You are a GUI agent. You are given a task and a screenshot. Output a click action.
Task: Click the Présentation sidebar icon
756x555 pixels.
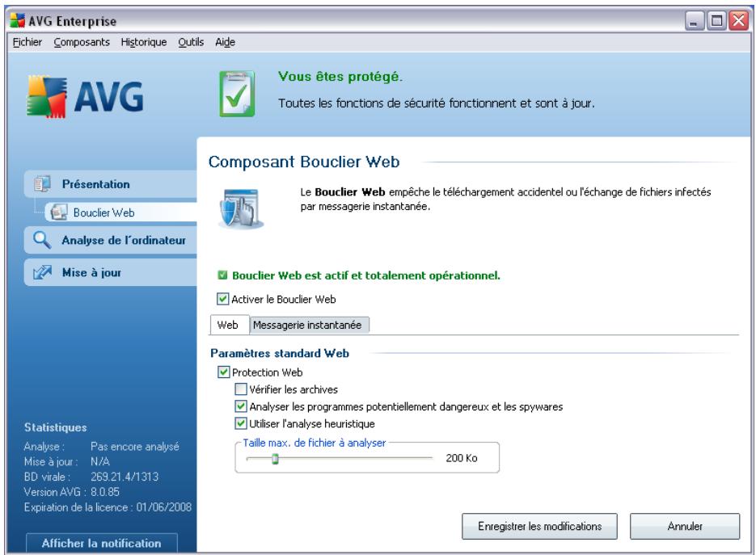(x=42, y=184)
